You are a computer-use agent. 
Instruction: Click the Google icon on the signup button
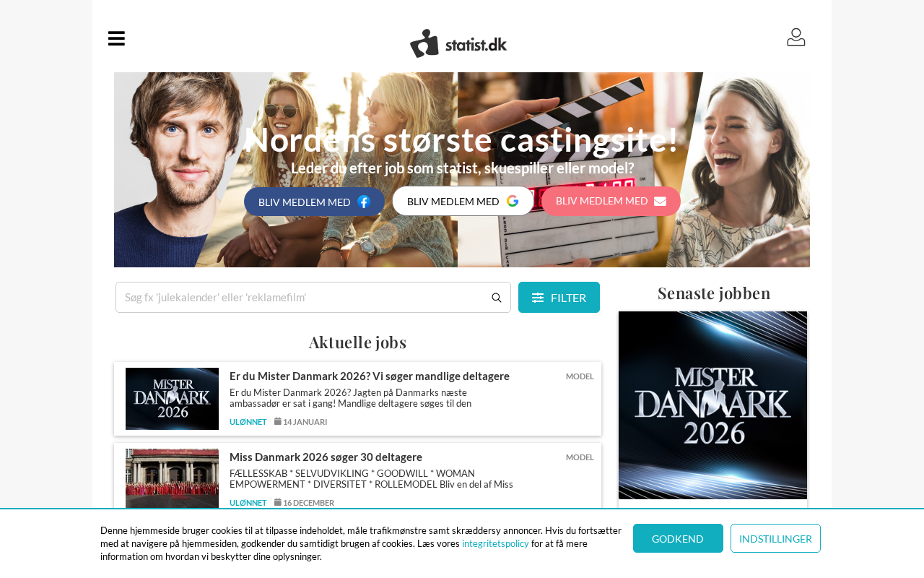pyautogui.click(x=513, y=201)
